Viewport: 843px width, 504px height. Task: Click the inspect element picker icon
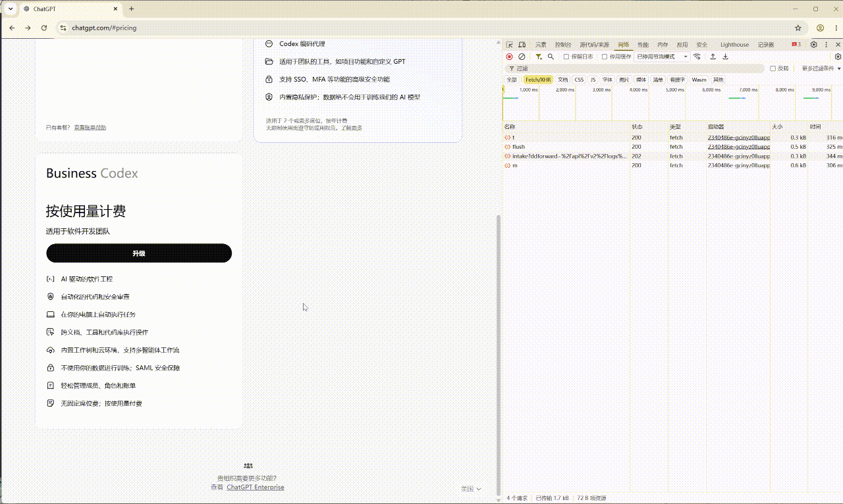(510, 45)
